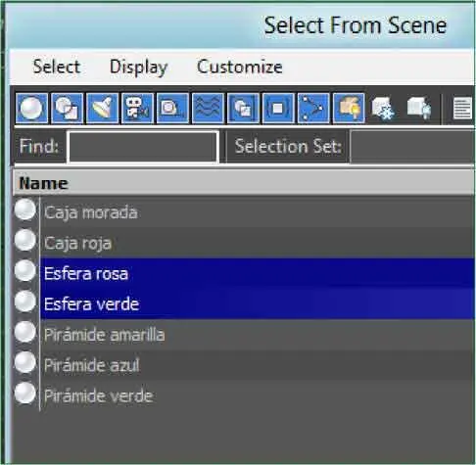
Task: Open the Customize menu
Action: coord(240,67)
